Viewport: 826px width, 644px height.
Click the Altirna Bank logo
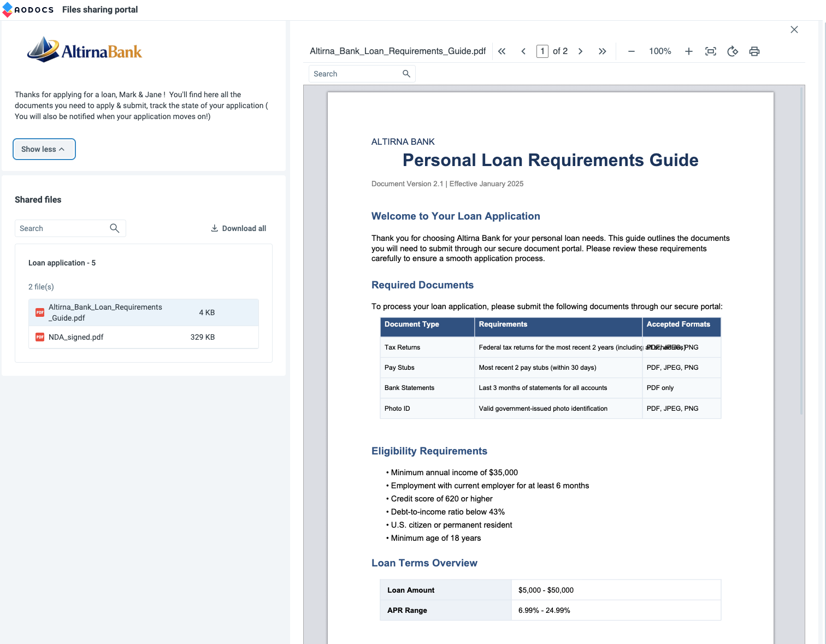coord(85,50)
